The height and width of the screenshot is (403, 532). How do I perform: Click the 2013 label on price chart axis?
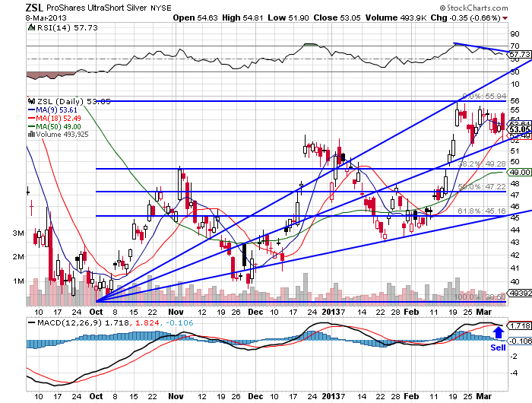pos(331,312)
